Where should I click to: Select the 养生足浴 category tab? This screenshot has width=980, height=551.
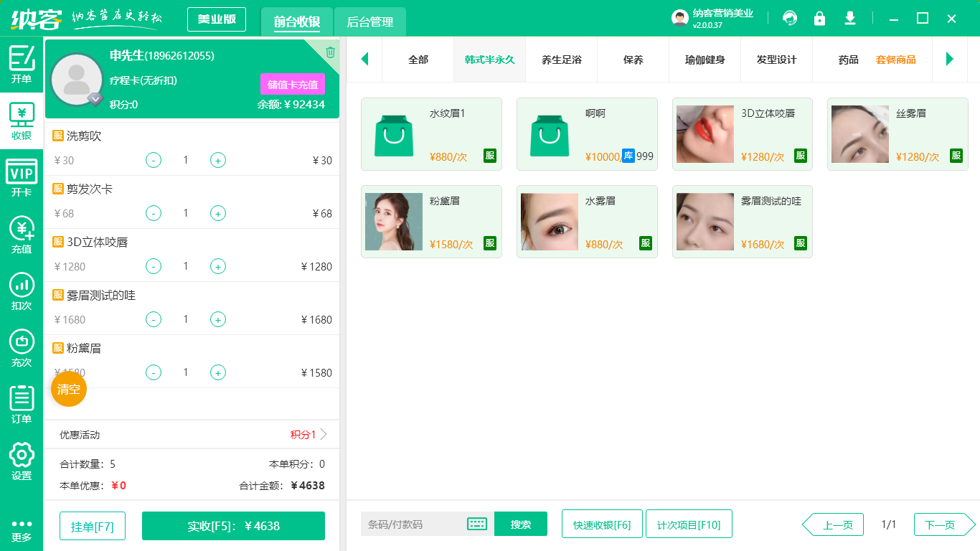click(561, 60)
